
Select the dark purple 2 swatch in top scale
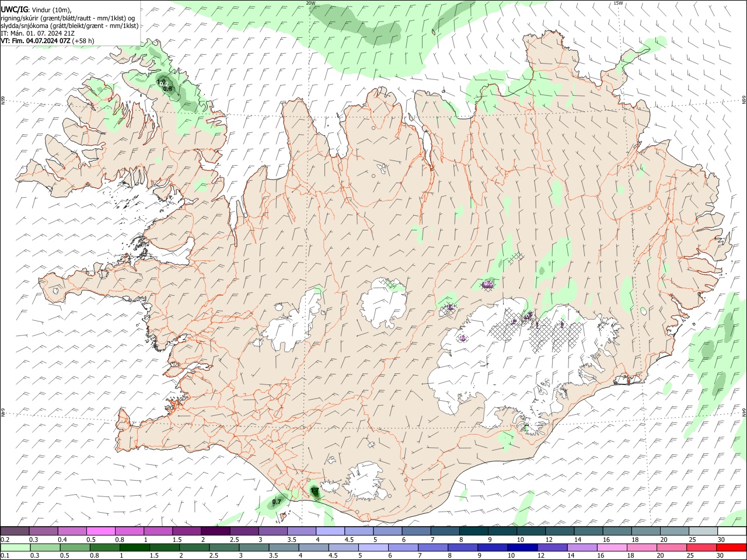(215, 531)
